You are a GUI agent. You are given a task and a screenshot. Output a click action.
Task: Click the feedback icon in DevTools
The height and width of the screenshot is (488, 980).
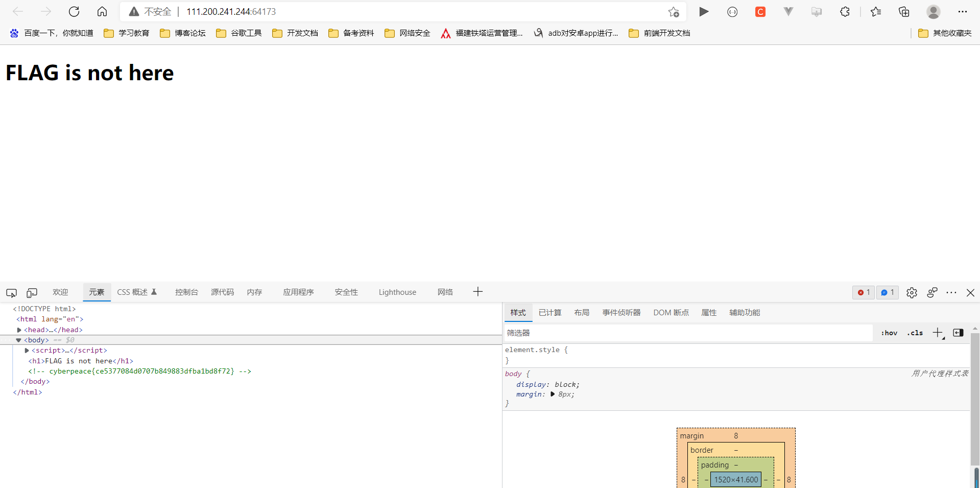click(933, 292)
